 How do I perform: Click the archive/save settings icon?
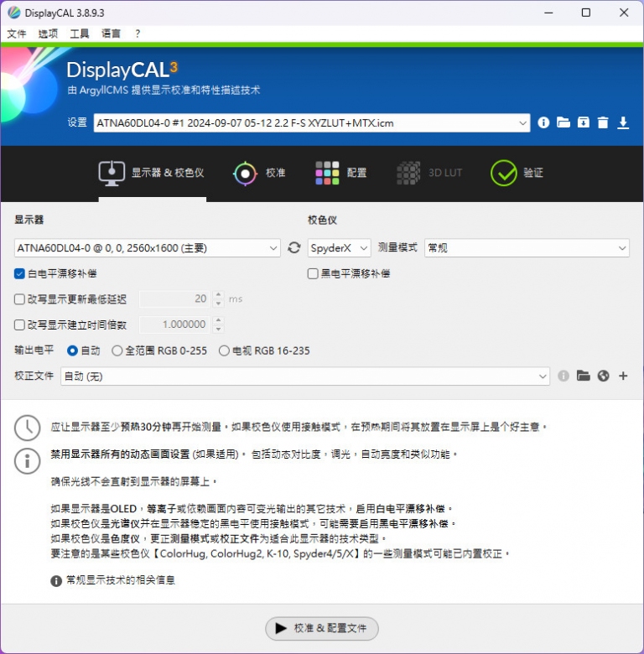click(x=583, y=122)
